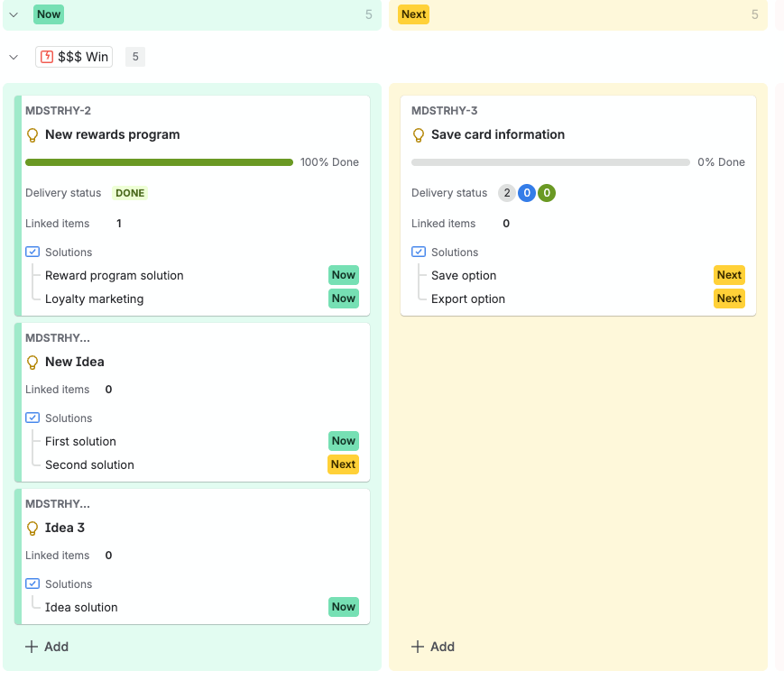
Task: Collapse the Now column chevron
Action: [14, 14]
